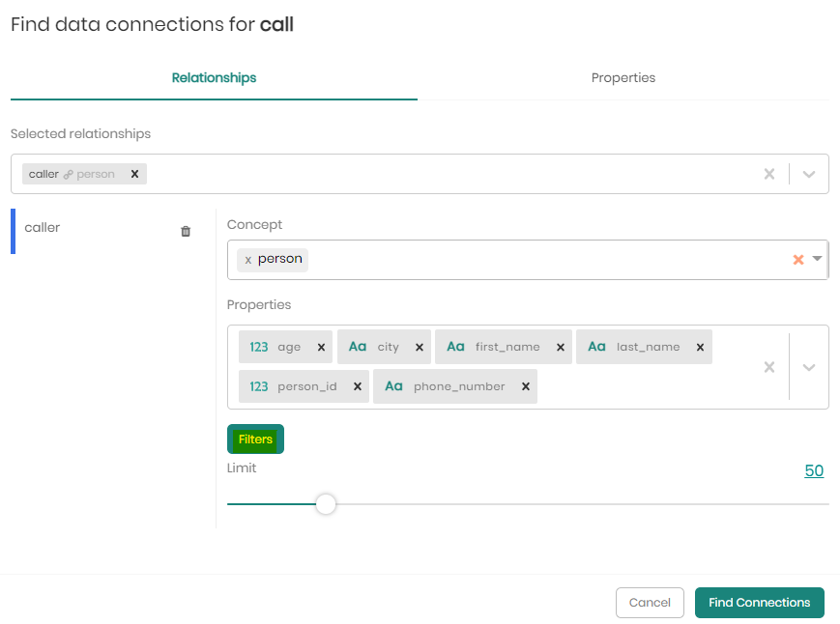Remove the age property chip
Image resolution: width=840 pixels, height=624 pixels.
[x=321, y=347]
